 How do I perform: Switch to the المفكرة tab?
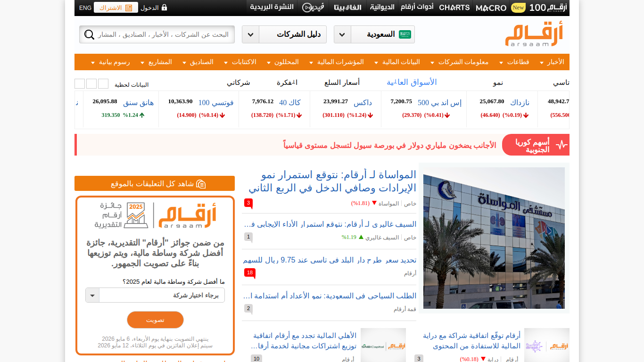pos(287,82)
